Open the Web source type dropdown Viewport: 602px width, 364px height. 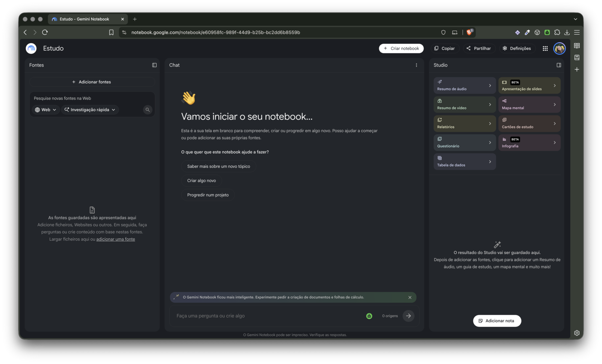tap(46, 110)
